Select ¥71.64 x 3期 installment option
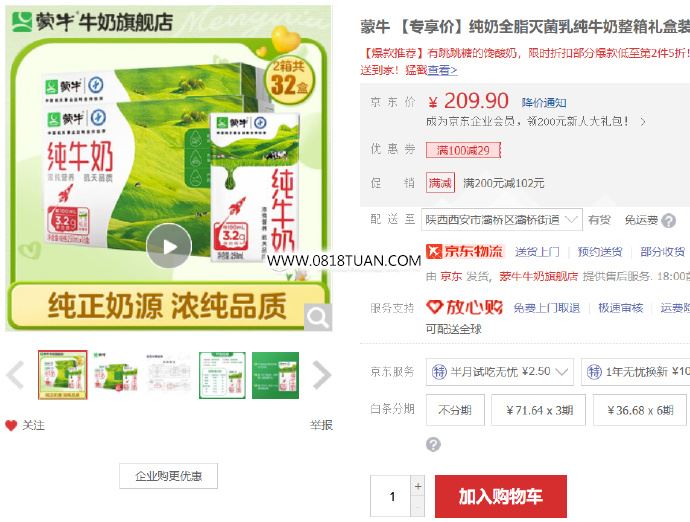Viewport: 690px width, 522px height. click(538, 410)
